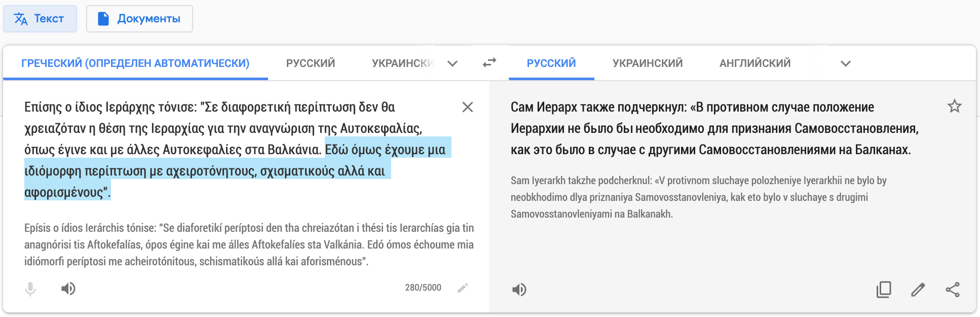Screen dimensions: 980x317
Task: Click the Russian translated text 'Сам Иерарх'
Action: 544,107
